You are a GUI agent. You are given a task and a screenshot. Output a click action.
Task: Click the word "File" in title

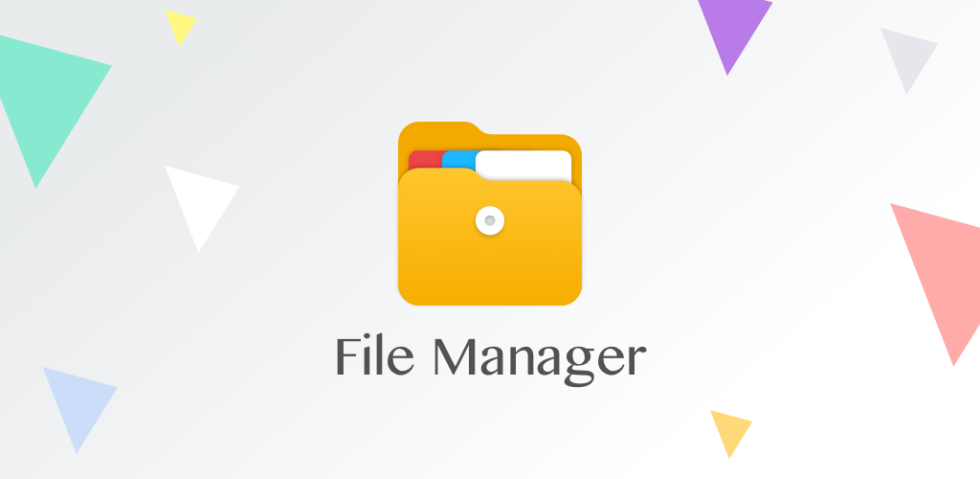(374, 356)
